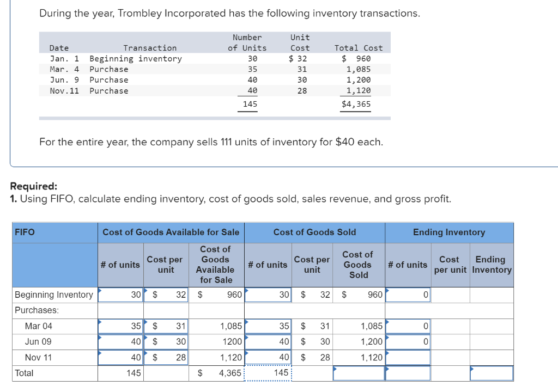The width and height of the screenshot is (558, 392).
Task: Click the empty Ending Inventory grand total cell
Action: coord(490,373)
